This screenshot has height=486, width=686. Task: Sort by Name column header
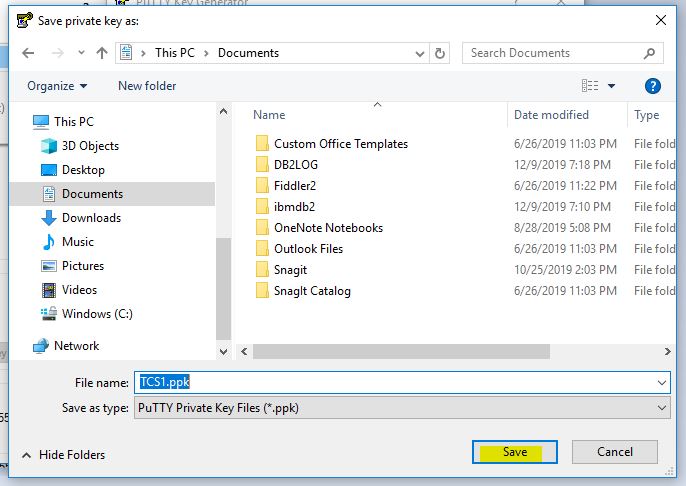click(269, 115)
